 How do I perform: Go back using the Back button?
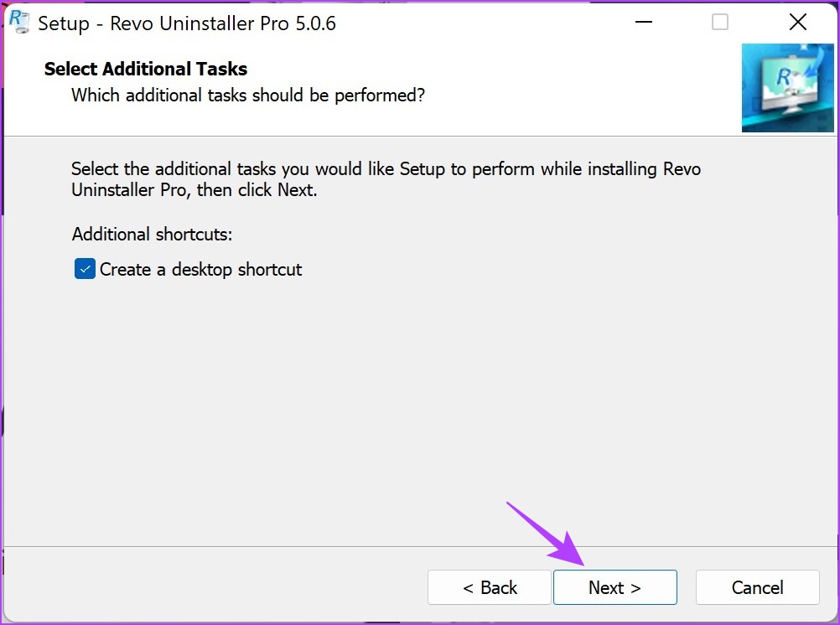(489, 587)
